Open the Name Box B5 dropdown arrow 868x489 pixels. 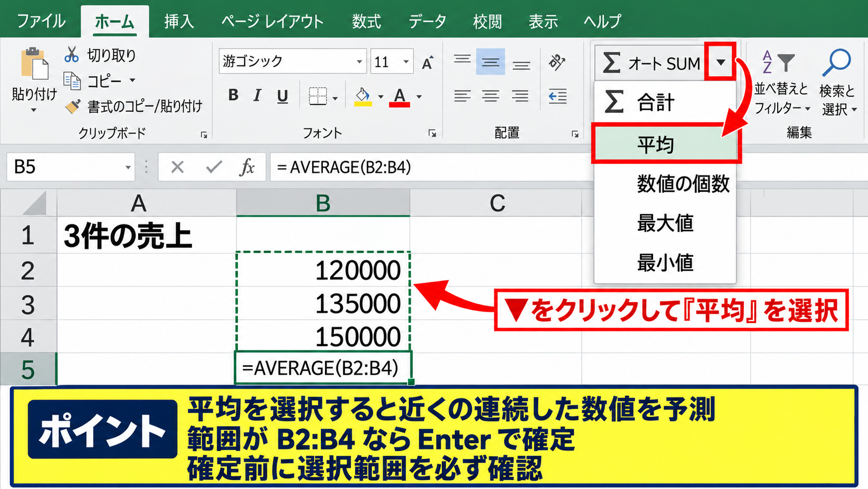pyautogui.click(x=128, y=167)
